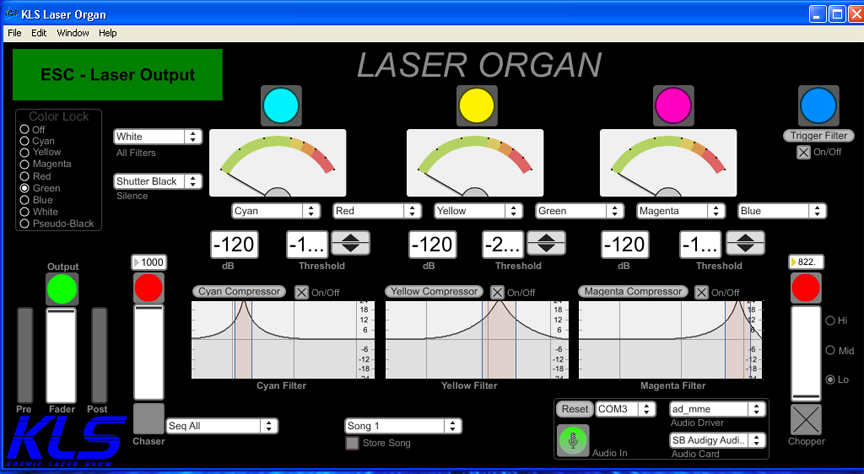Enable the Store Song checkbox
Screen dimensions: 864x474
(x=352, y=443)
